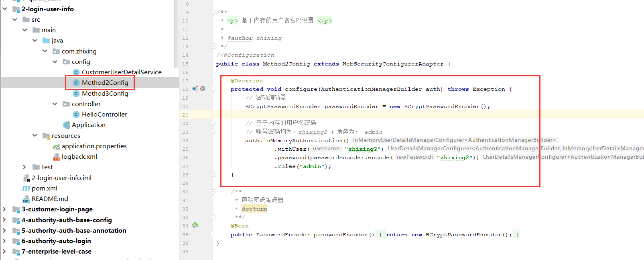Viewport: 644px width, 260px height.
Task: Click the application.properties file icon
Action: pyautogui.click(x=56, y=146)
